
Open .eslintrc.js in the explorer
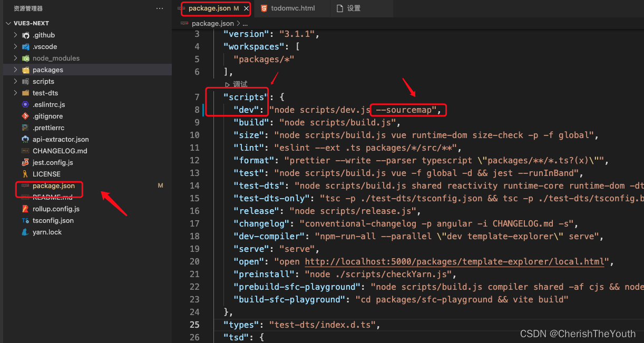tap(48, 104)
